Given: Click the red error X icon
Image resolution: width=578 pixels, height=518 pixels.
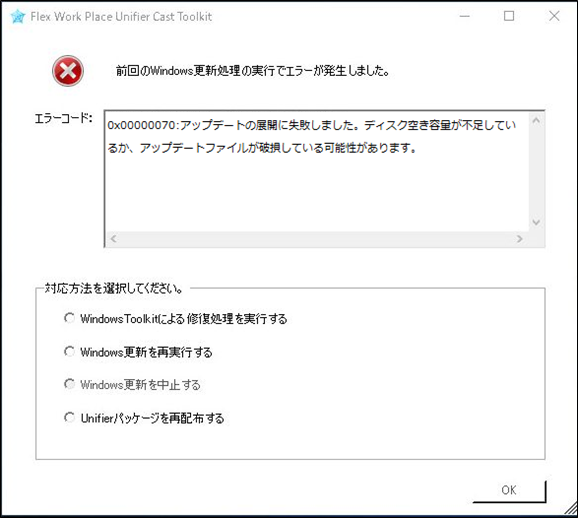Looking at the screenshot, I should click(68, 71).
